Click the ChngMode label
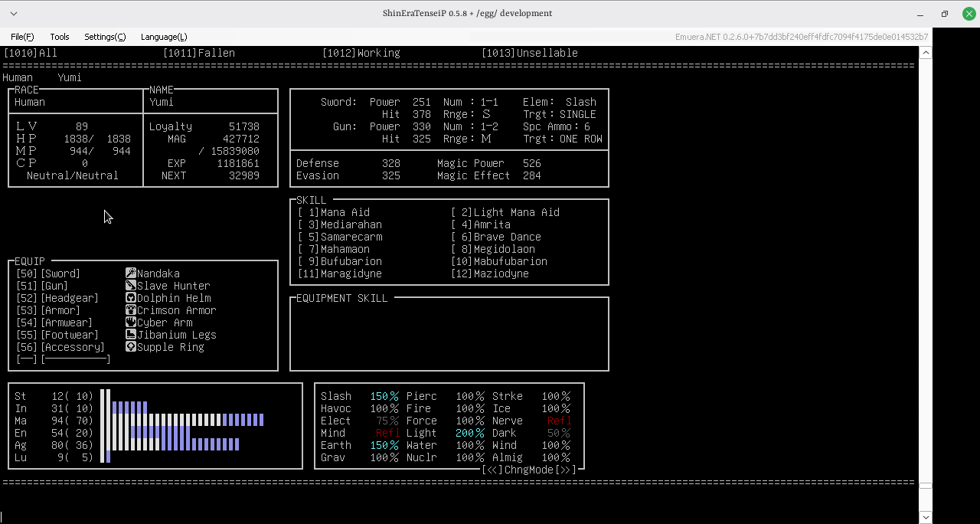The image size is (980, 524). click(529, 470)
